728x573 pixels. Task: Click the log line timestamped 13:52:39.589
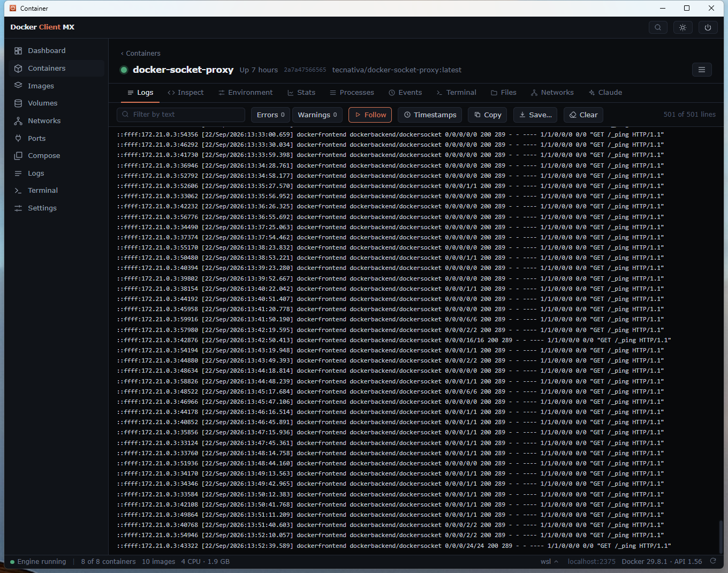[394, 546]
